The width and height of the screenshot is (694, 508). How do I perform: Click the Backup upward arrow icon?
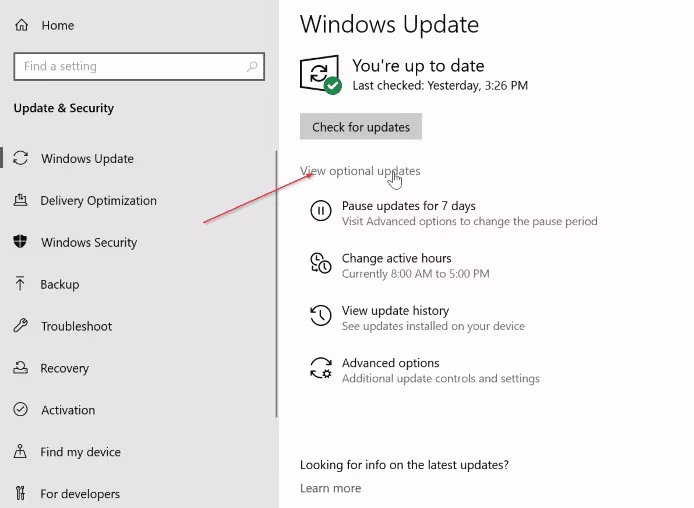click(x=20, y=284)
